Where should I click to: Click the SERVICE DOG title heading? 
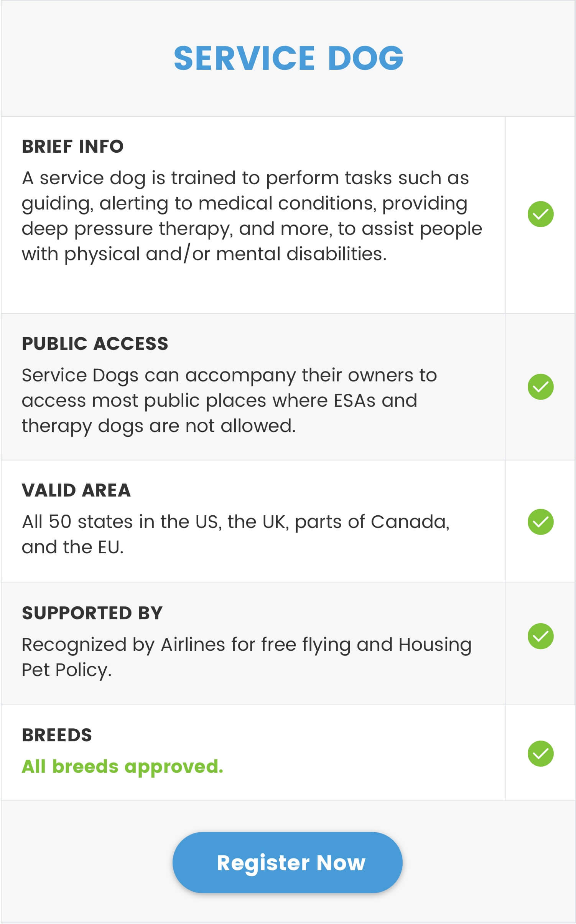(x=288, y=58)
